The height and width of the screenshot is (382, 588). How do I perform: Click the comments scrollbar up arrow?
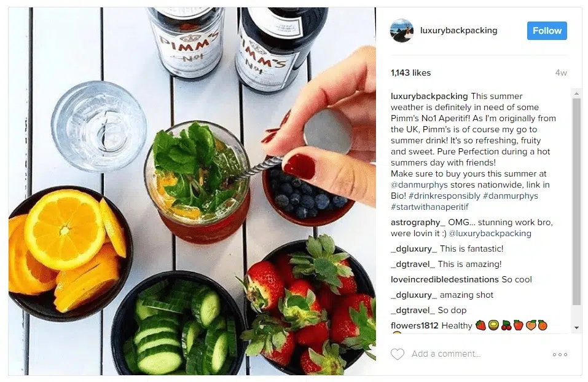pos(576,93)
